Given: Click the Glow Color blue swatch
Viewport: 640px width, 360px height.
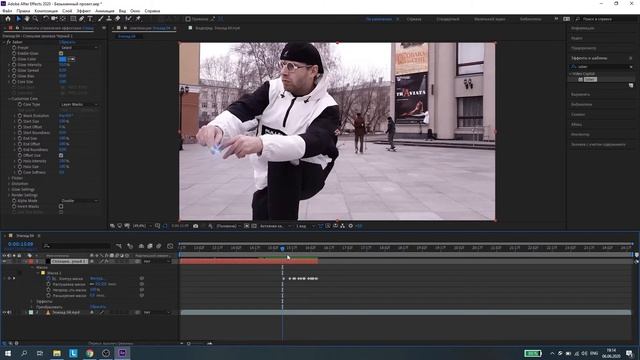Looking at the screenshot, I should coord(62,59).
